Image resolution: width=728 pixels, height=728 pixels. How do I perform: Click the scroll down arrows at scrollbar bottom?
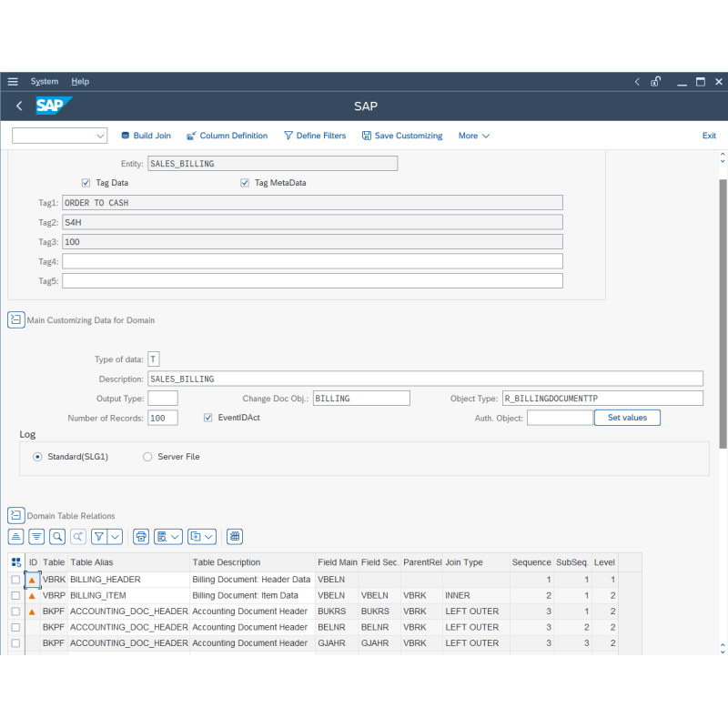point(723,649)
